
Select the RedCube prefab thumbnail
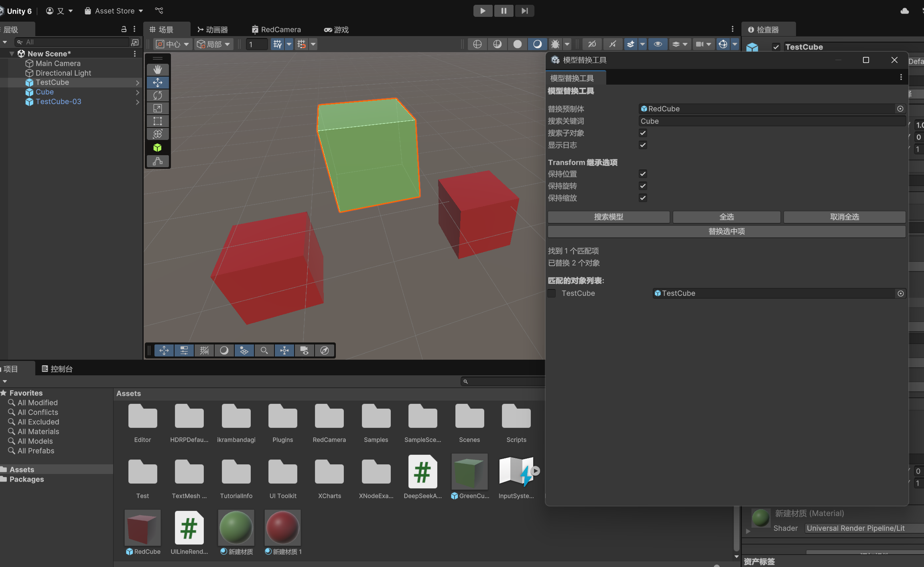[x=142, y=528]
